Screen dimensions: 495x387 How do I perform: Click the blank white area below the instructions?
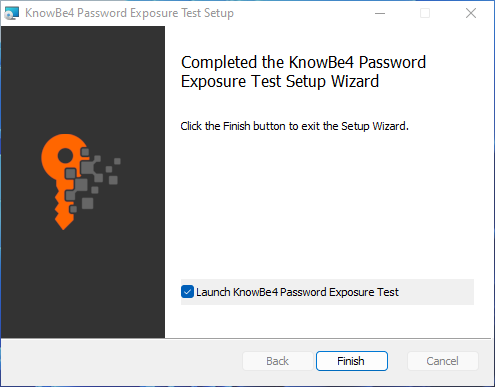point(327,203)
